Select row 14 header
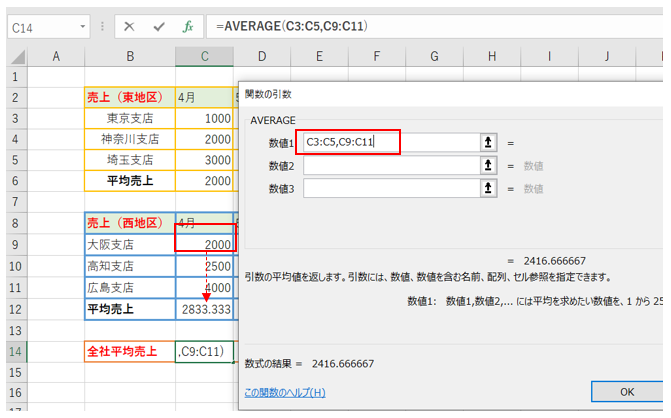Image resolution: width=671 pixels, height=418 pixels. click(x=15, y=351)
